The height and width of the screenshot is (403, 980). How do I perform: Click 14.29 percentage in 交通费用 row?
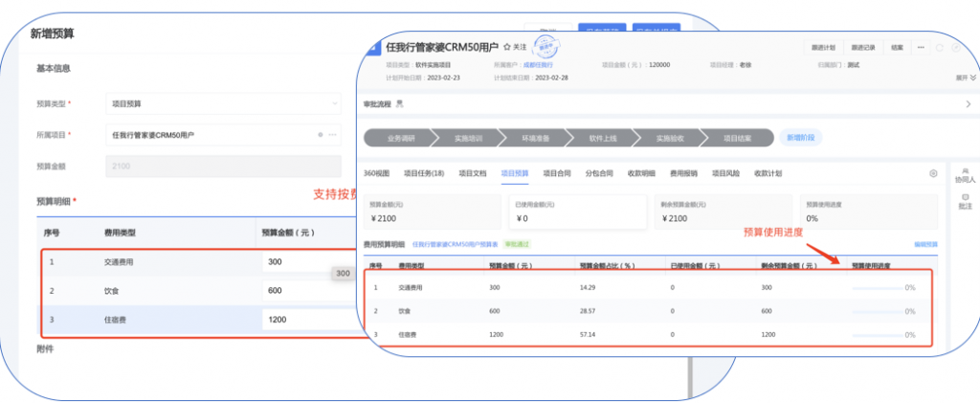[x=588, y=287]
